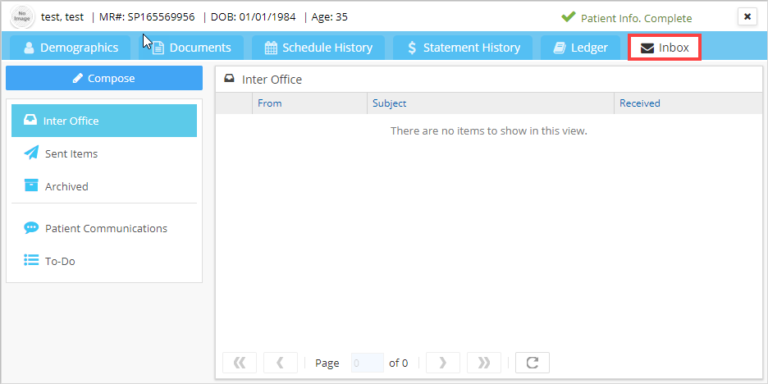
Task: Click the Ledger book icon
Action: [559, 48]
